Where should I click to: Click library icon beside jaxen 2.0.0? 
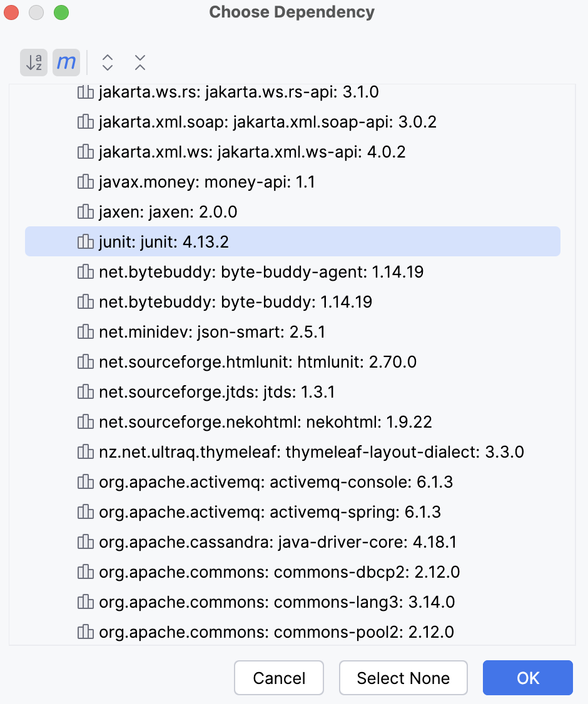click(x=84, y=212)
